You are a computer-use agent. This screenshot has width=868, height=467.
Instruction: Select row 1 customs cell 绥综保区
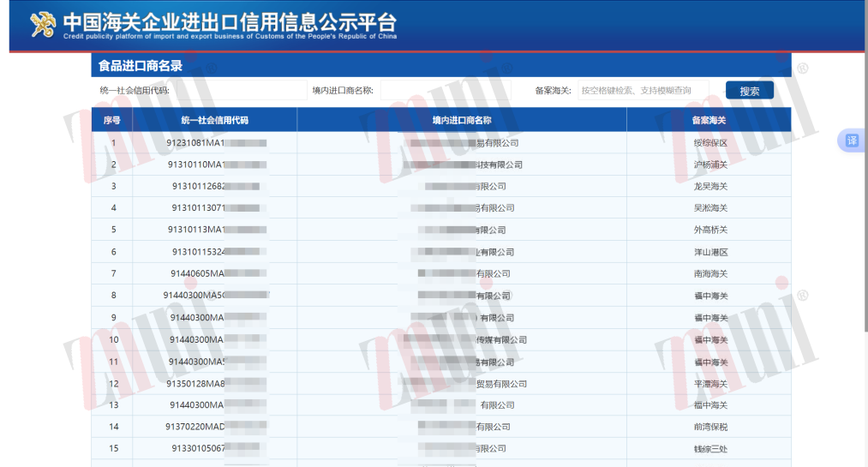click(709, 143)
